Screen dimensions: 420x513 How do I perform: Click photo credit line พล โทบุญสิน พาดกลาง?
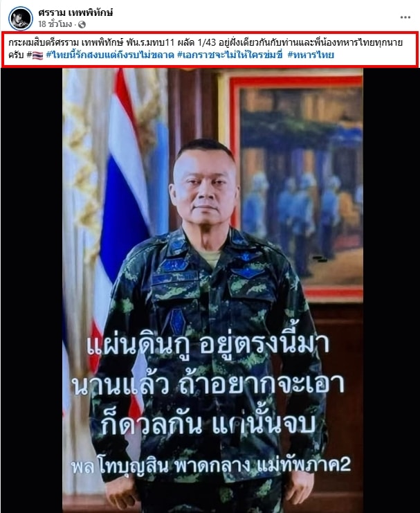point(211,465)
